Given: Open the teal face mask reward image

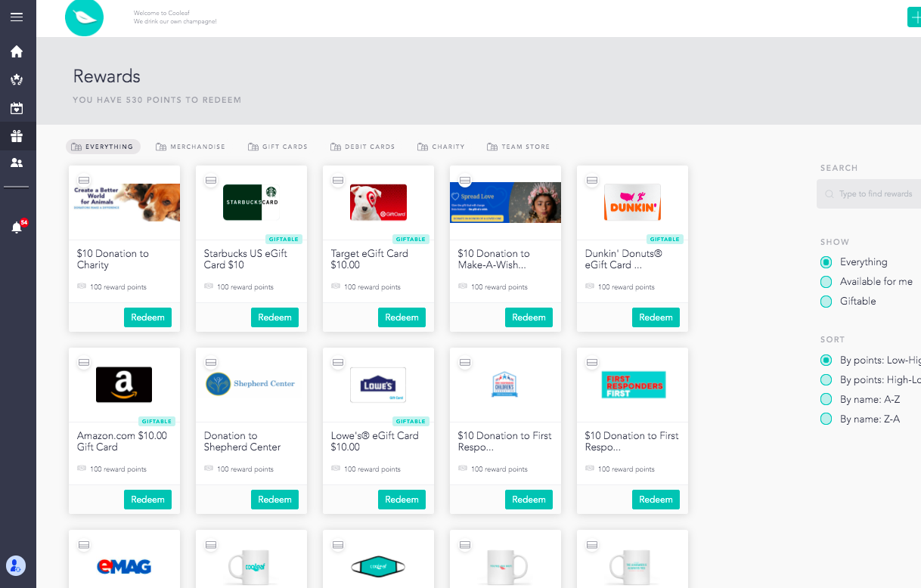Looking at the screenshot, I should pos(378,567).
